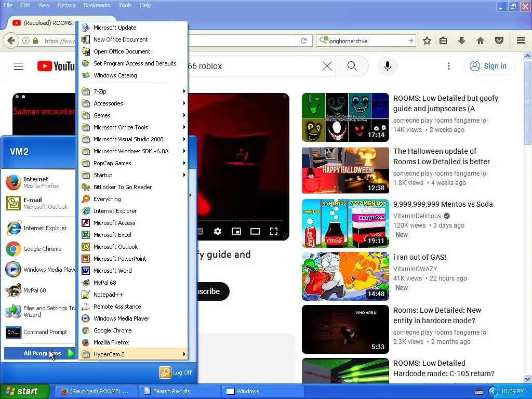Launch Microsoft Access
The width and height of the screenshot is (532, 399).
[x=133, y=223]
